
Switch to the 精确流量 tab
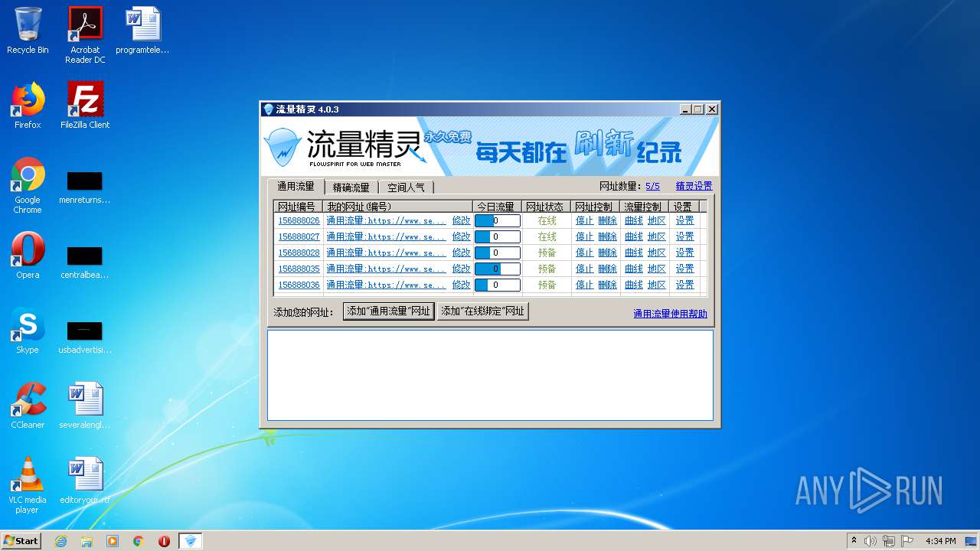351,187
